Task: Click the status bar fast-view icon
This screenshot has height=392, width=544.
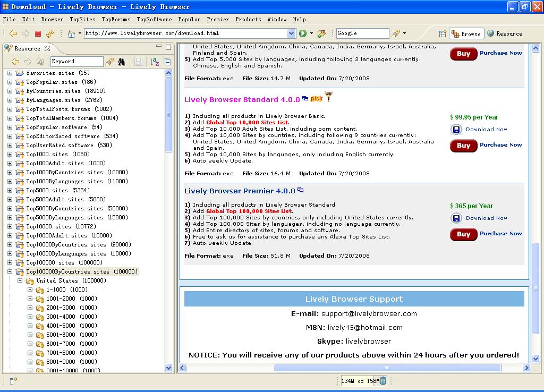Action: pyautogui.click(x=13, y=380)
